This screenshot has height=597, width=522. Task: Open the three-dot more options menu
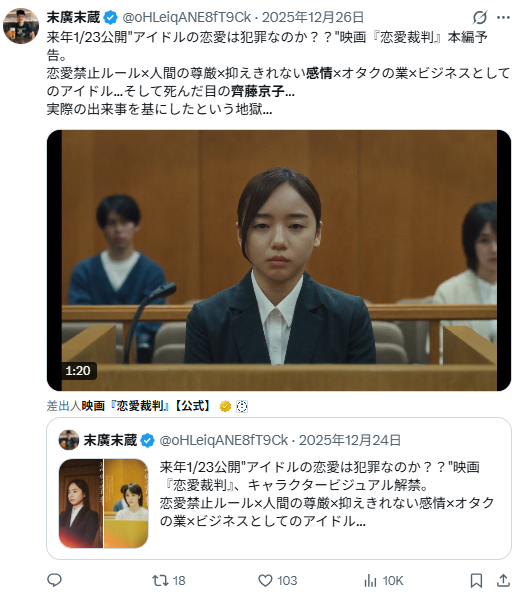pos(503,18)
